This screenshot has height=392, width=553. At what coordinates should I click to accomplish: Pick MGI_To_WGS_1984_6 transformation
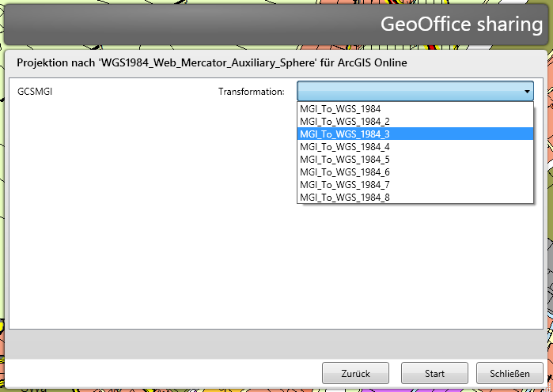pyautogui.click(x=344, y=172)
